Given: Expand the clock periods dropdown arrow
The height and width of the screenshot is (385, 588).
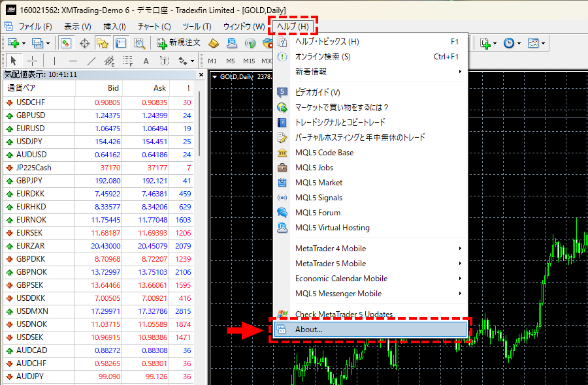Looking at the screenshot, I should pyautogui.click(x=519, y=44).
